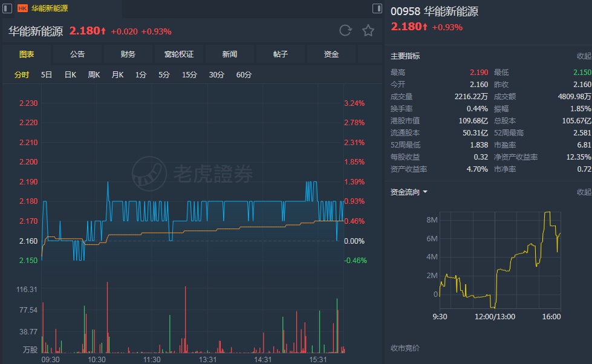Click the 华能新能源 window tab title
The width and height of the screenshot is (592, 364).
[50, 8]
